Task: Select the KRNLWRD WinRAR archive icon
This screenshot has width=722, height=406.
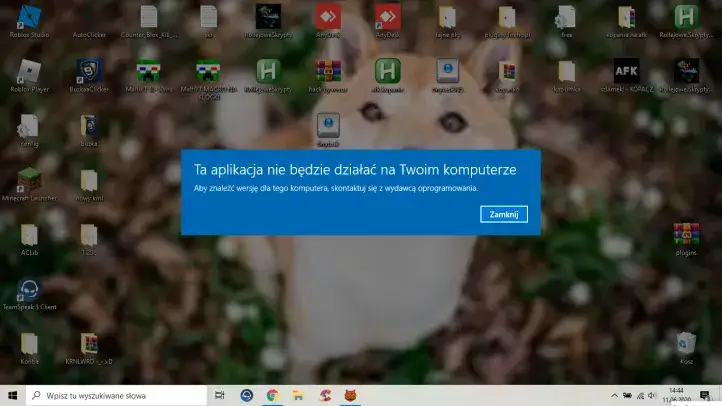Action: (89, 348)
